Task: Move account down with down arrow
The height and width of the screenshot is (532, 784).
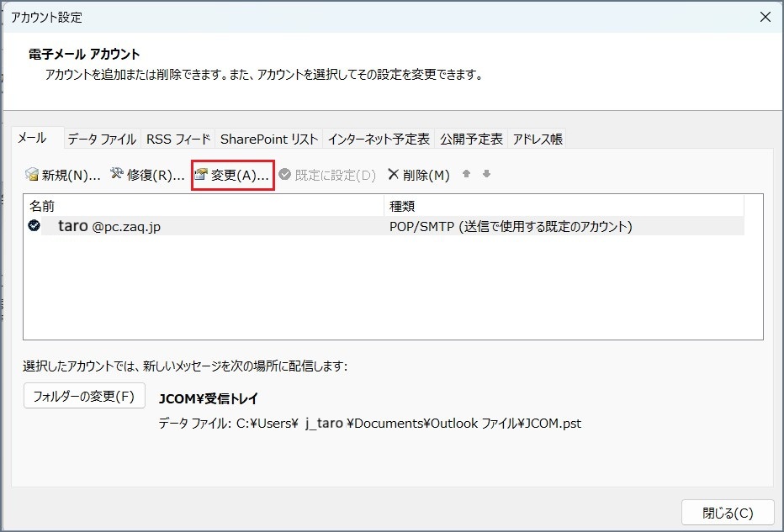Action: point(486,175)
